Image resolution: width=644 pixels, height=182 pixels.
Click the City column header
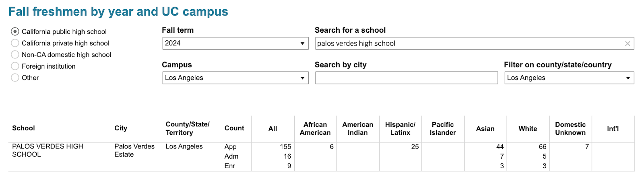click(x=121, y=128)
